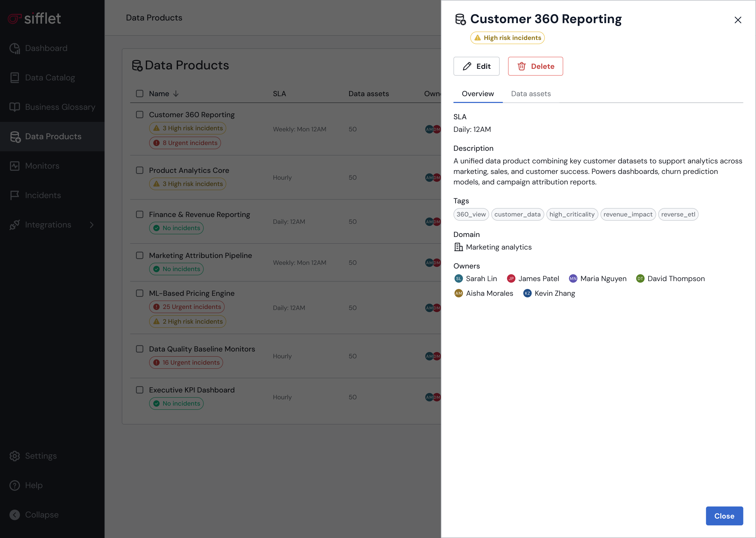This screenshot has height=538, width=756.
Task: Click the Monitors chart icon
Action: [x=14, y=166]
